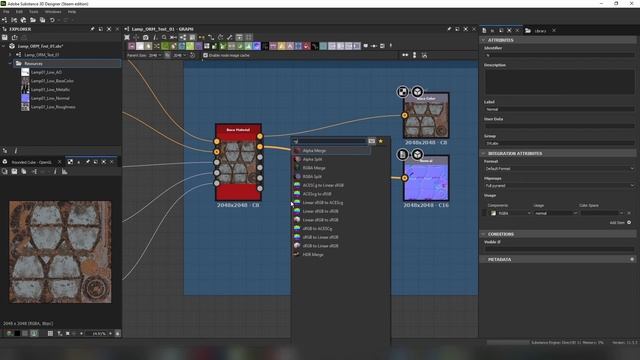Screen dimensions: 640x360
Task: Click the zoom magnifier icon in graph toolbar
Action: [164, 38]
